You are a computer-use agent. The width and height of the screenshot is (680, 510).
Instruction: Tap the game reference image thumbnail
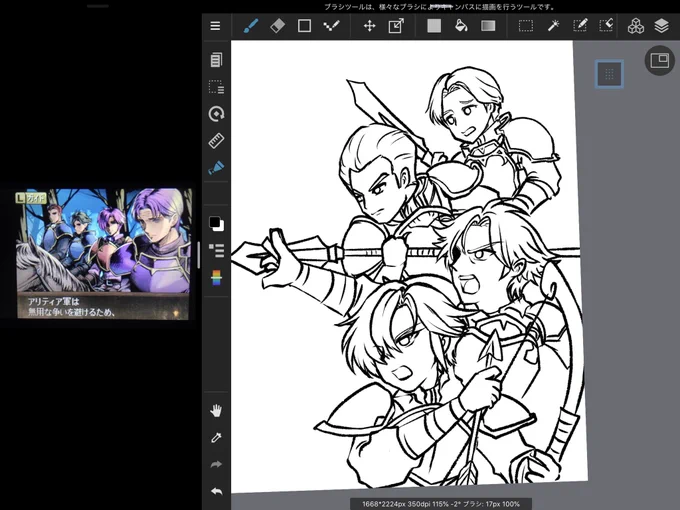point(103,254)
